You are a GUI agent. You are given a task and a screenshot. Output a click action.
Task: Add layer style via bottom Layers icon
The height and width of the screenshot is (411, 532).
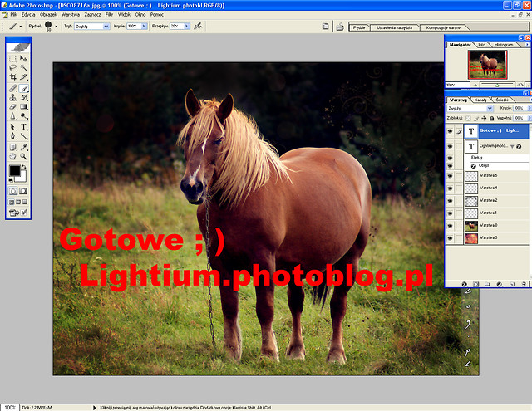pos(465,284)
